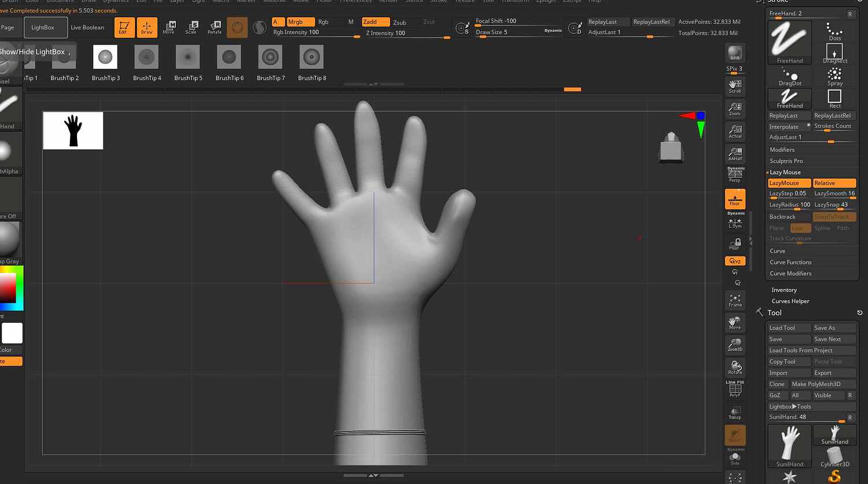868x484 pixels.
Task: Select the Dots stroke type
Action: (834, 35)
